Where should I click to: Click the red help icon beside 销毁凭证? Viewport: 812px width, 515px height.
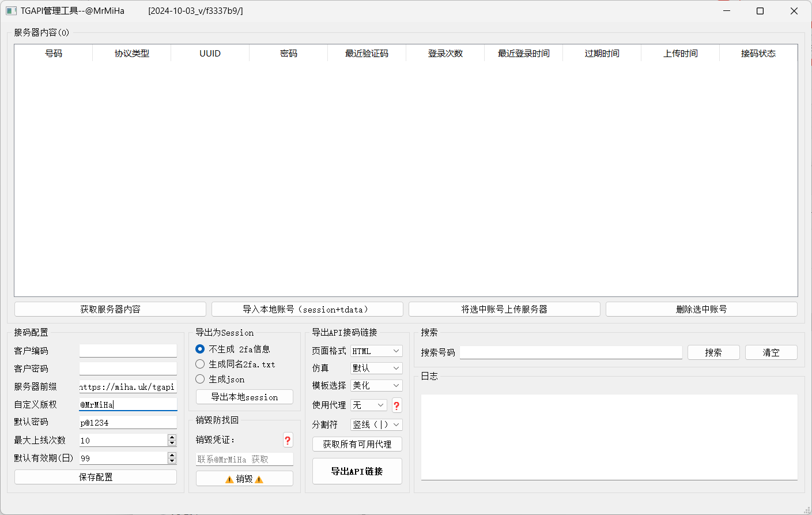click(x=288, y=440)
